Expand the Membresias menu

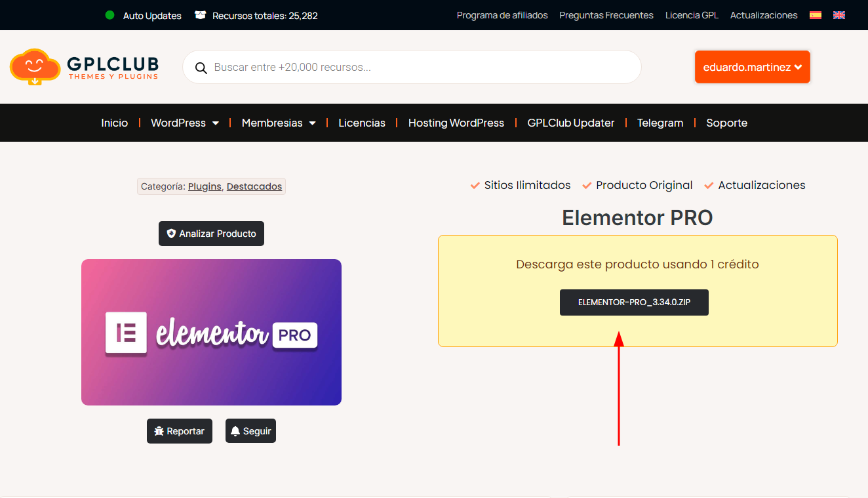(x=279, y=123)
